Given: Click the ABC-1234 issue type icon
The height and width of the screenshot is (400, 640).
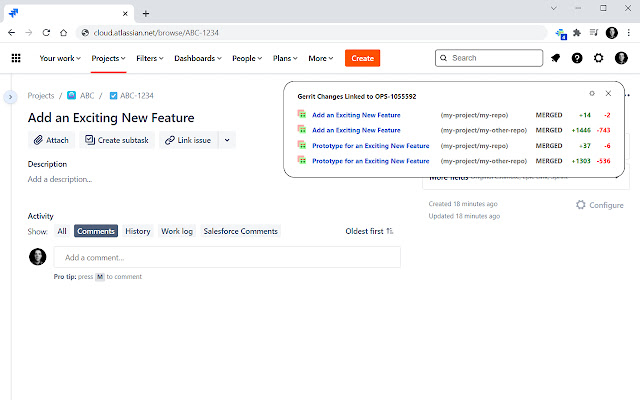Looking at the screenshot, I should pos(113,96).
